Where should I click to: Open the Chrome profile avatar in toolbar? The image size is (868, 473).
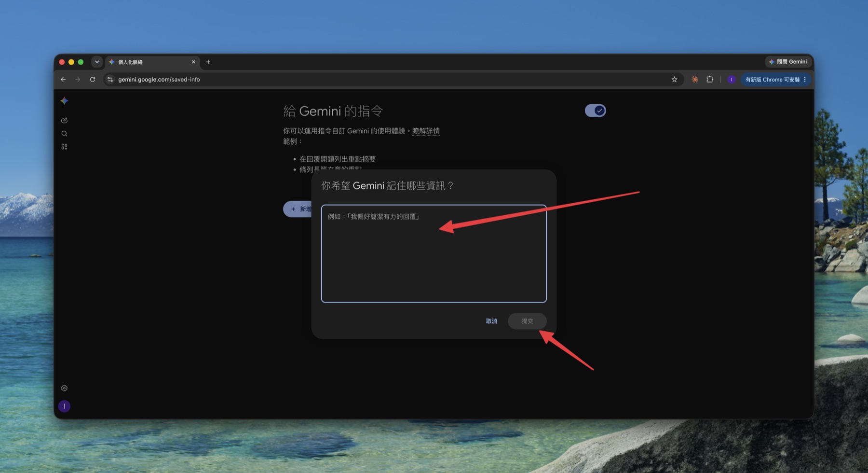pos(732,80)
